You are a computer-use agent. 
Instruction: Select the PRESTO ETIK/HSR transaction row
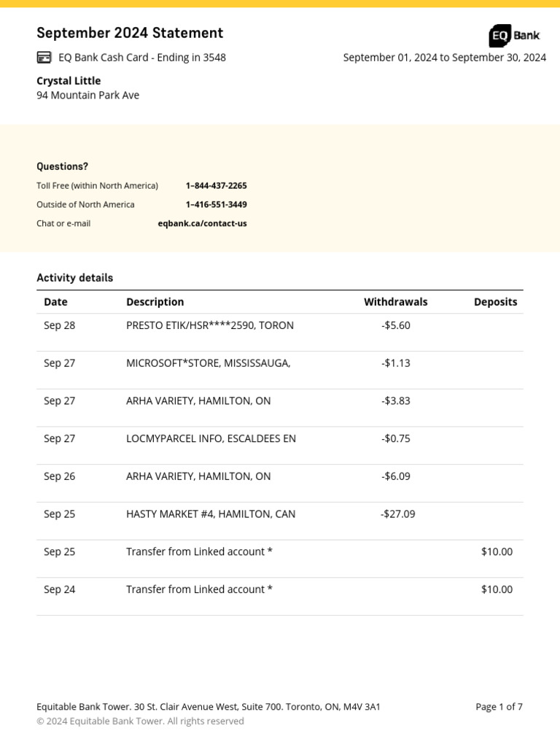(210, 325)
